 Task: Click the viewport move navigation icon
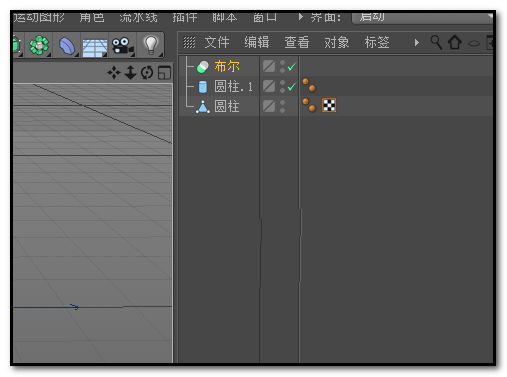[114, 72]
